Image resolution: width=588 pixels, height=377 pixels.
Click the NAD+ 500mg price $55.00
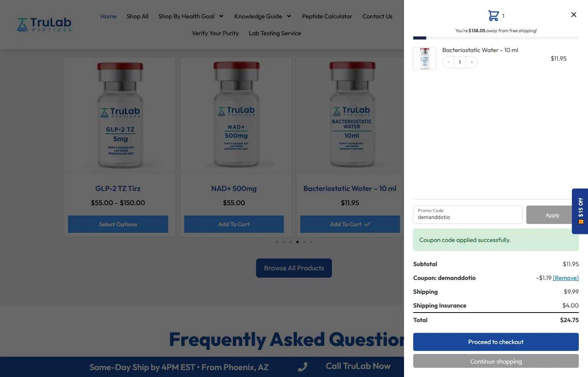[x=234, y=203]
